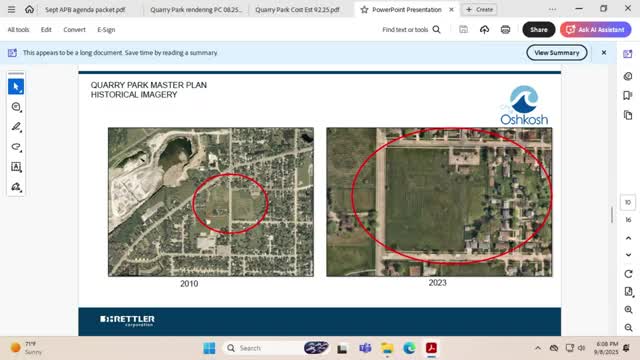This screenshot has height=360, width=640.
Task: Dismiss the summary suggestion banner
Action: (x=604, y=53)
